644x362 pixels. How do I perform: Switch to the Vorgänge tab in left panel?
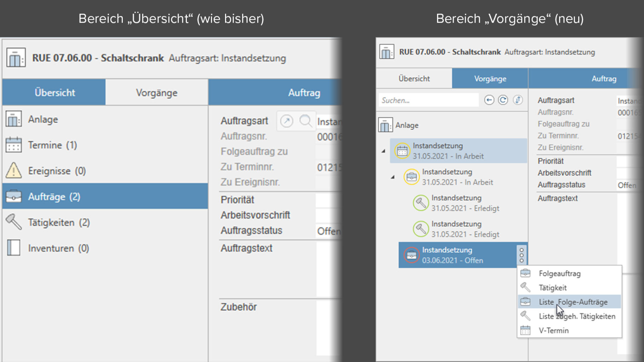(x=156, y=93)
